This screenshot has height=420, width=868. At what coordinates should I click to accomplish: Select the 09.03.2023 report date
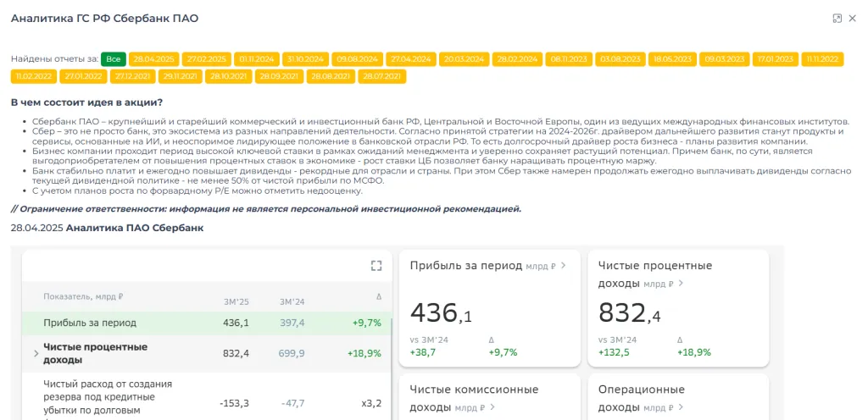724,59
